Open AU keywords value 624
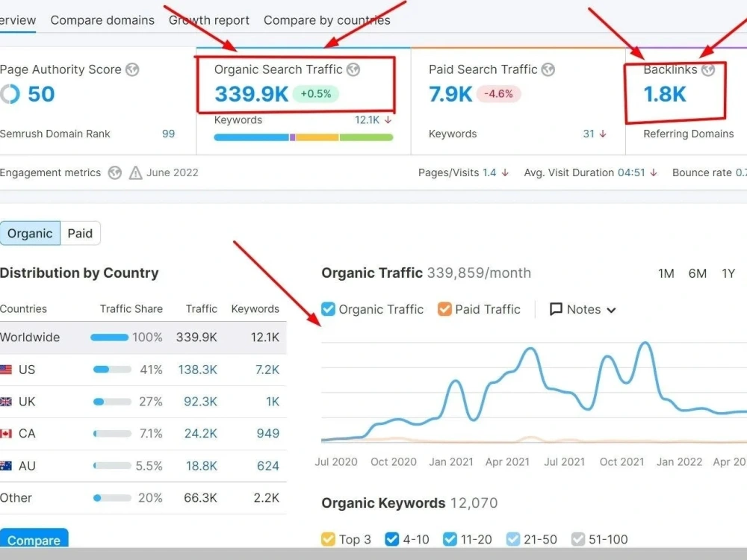The height and width of the screenshot is (560, 747). (x=267, y=466)
